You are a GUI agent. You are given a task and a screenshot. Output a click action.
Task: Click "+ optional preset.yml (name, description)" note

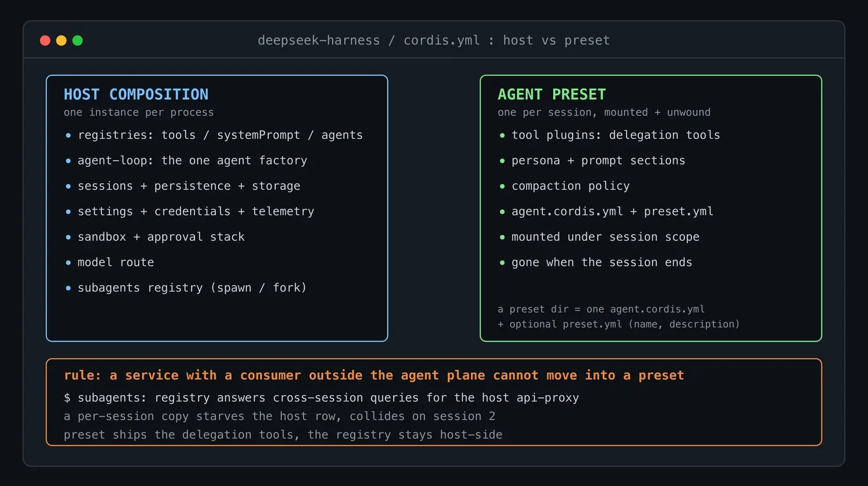click(619, 324)
